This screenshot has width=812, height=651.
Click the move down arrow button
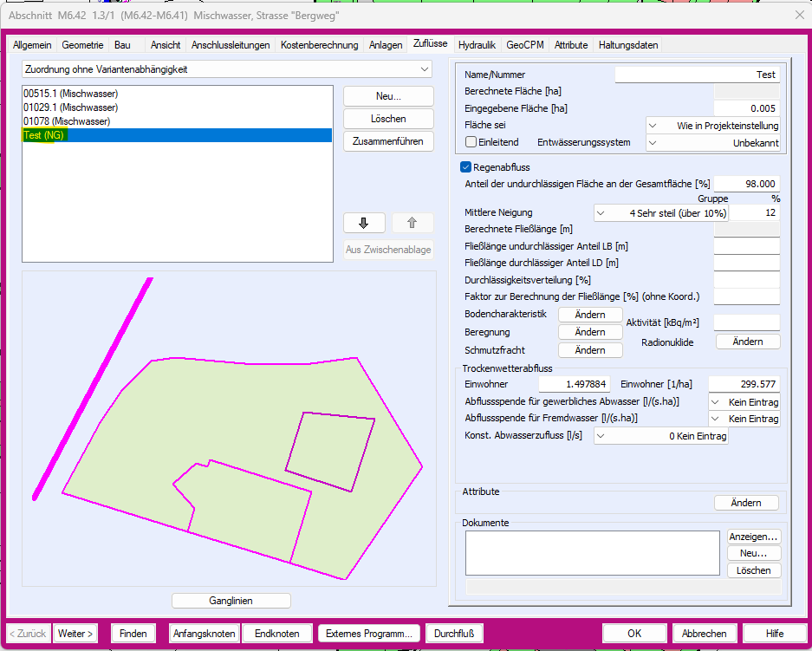364,223
